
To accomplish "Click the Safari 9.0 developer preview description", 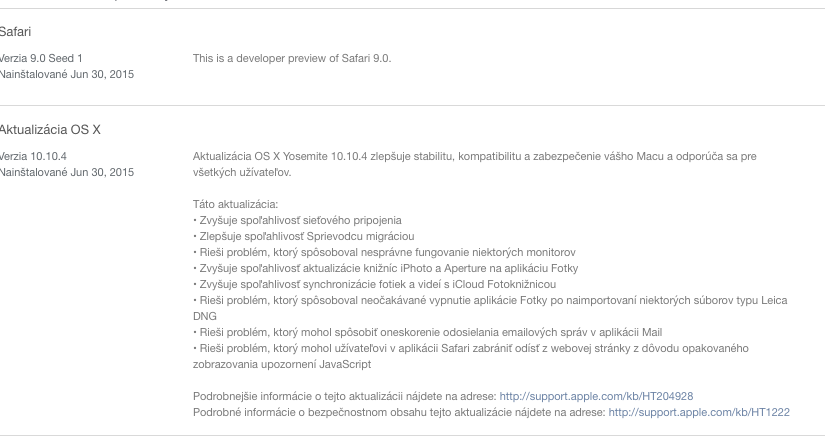I will [x=292, y=58].
